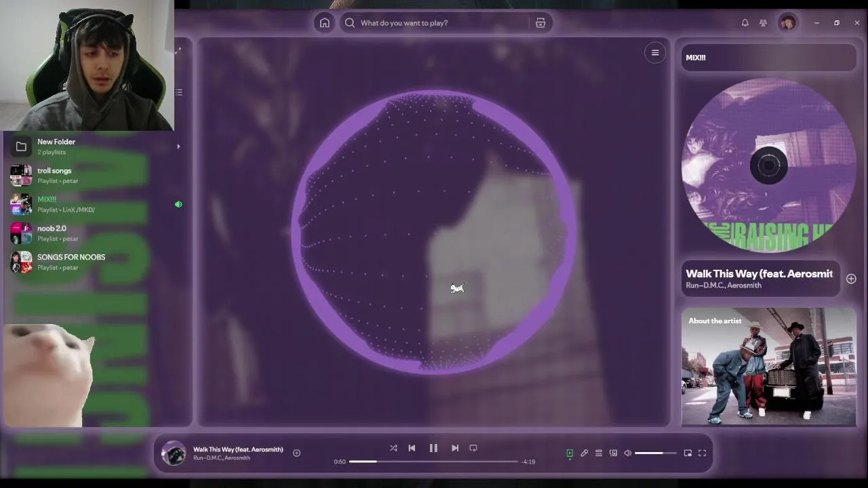Toggle shuffle playback
This screenshot has height=488, width=868.
(x=393, y=448)
